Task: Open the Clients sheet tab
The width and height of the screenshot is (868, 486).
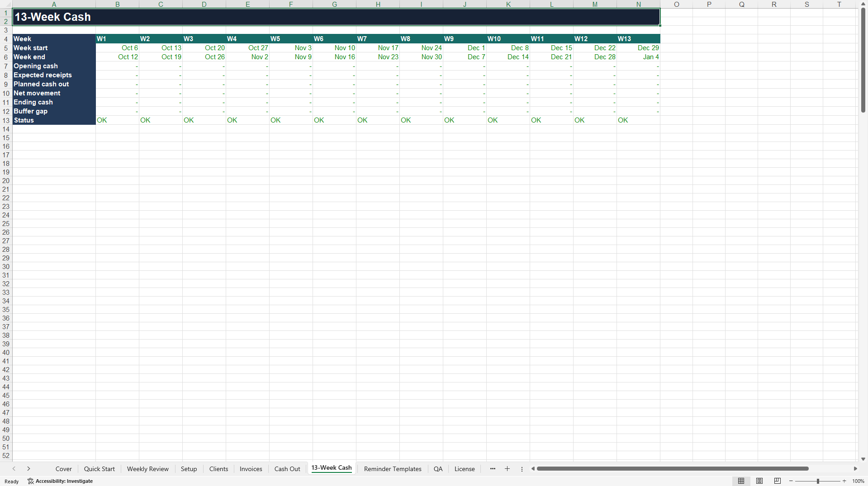Action: (219, 469)
